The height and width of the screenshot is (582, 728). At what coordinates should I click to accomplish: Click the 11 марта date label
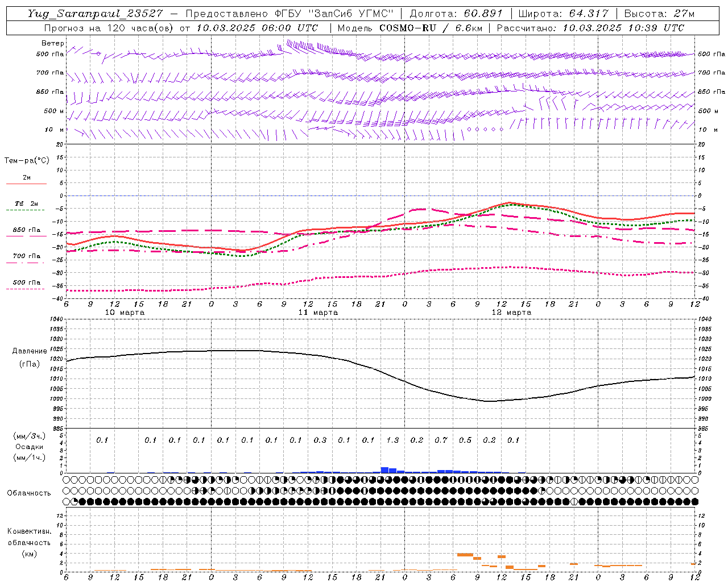tap(318, 313)
